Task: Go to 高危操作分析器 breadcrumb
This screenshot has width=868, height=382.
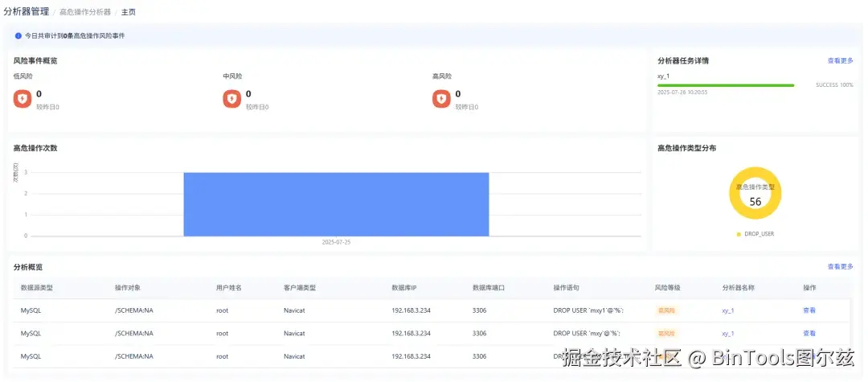Action: 85,11
